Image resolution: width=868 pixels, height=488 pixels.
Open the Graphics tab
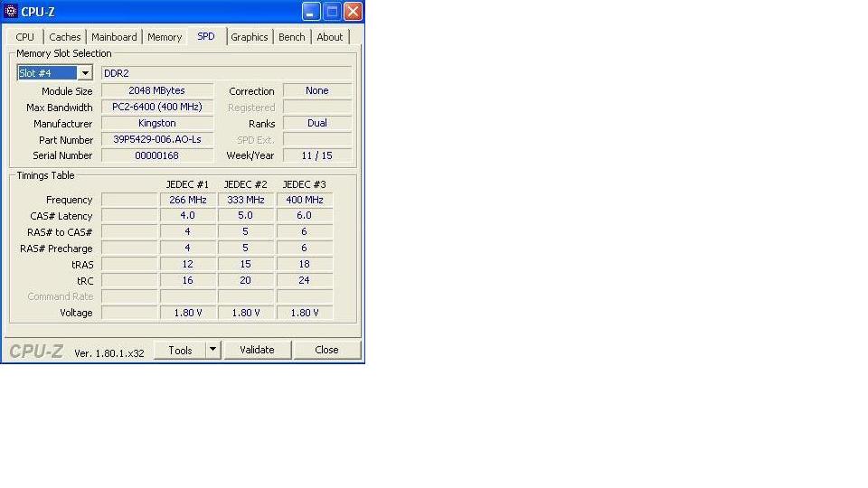click(250, 37)
